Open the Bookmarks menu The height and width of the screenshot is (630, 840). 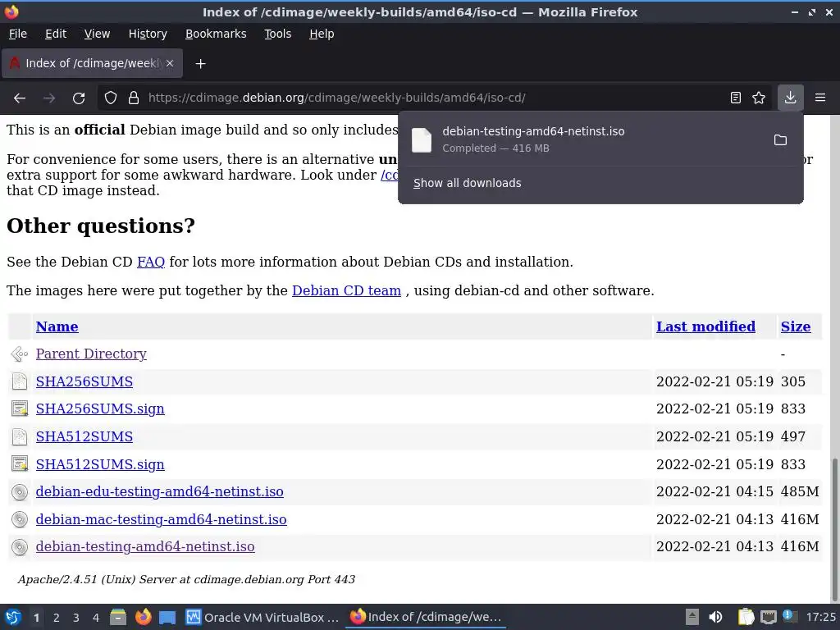click(x=216, y=34)
